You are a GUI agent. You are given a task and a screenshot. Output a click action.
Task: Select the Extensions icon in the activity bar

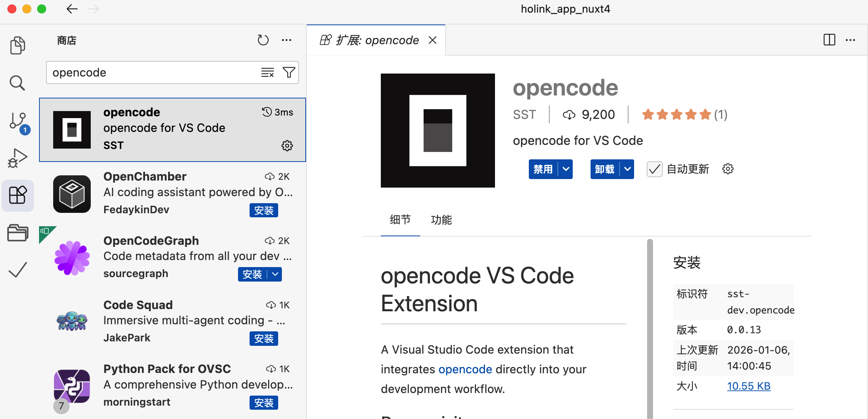[x=17, y=195]
